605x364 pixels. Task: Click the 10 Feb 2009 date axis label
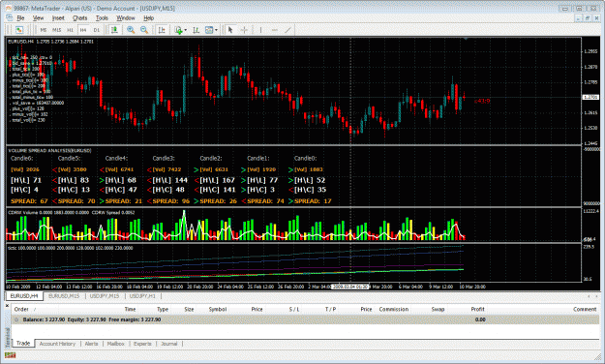coord(18,287)
